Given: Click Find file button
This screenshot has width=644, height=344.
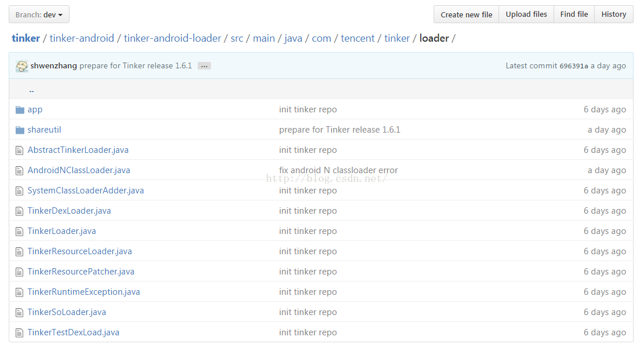Looking at the screenshot, I should coord(574,14).
